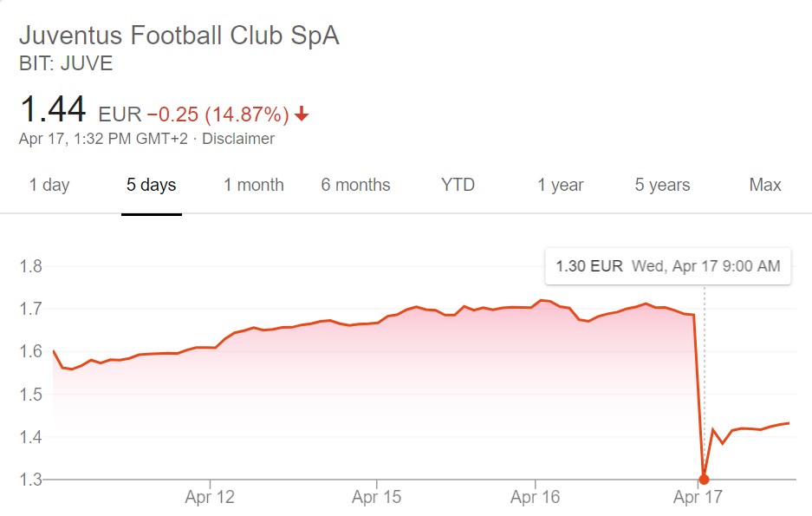Select the YTD tab
This screenshot has height=516, width=812.
[x=458, y=185]
